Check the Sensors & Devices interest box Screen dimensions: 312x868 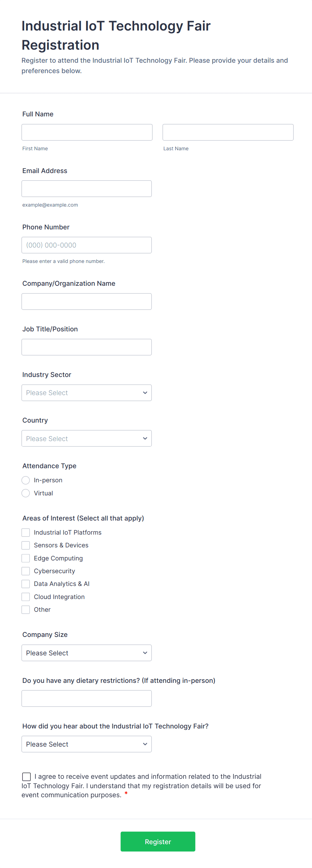click(x=25, y=545)
